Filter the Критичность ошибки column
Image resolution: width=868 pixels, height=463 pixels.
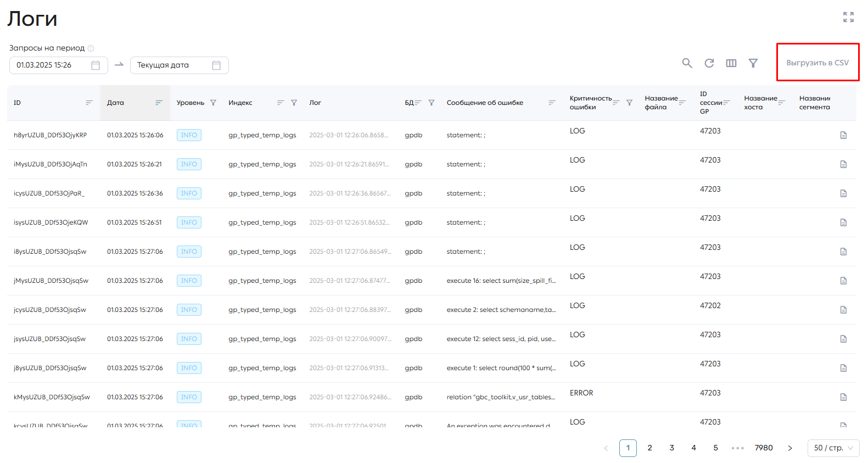pos(629,103)
